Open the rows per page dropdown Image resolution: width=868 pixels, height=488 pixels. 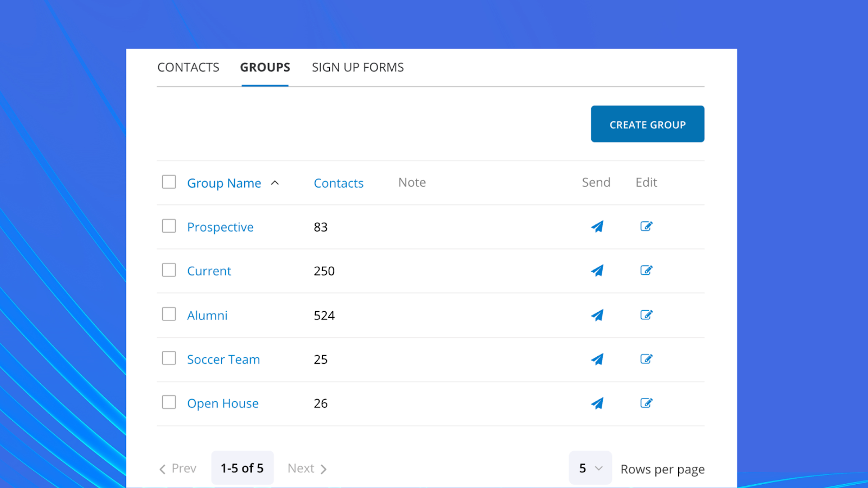[590, 468]
